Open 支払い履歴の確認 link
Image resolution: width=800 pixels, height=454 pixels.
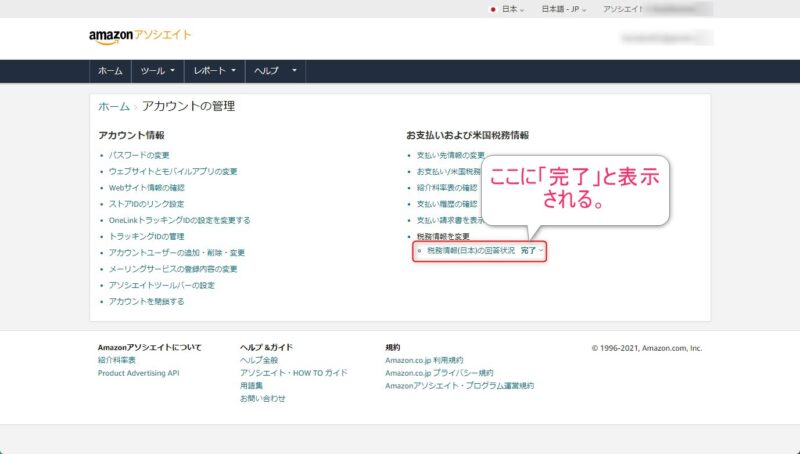(x=447, y=204)
